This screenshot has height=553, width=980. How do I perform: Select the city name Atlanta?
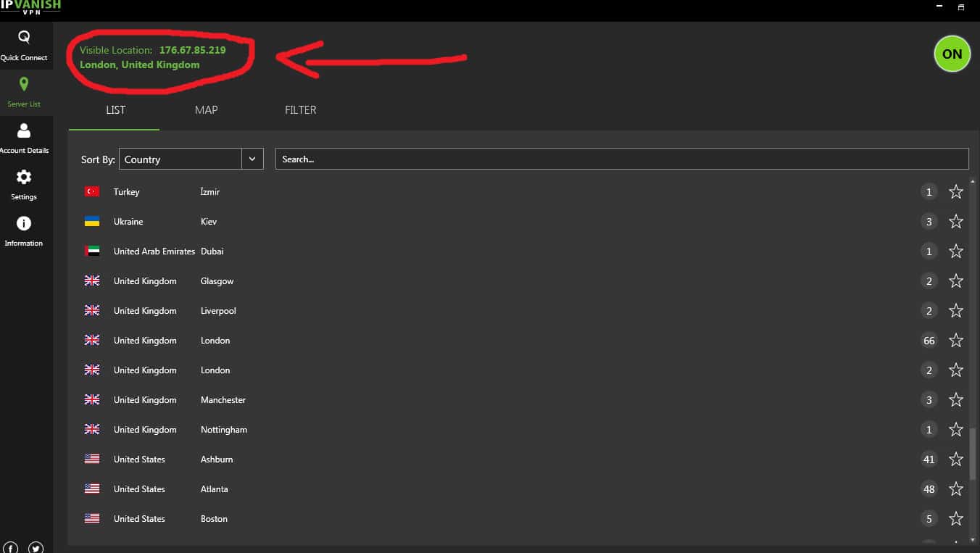pos(215,489)
